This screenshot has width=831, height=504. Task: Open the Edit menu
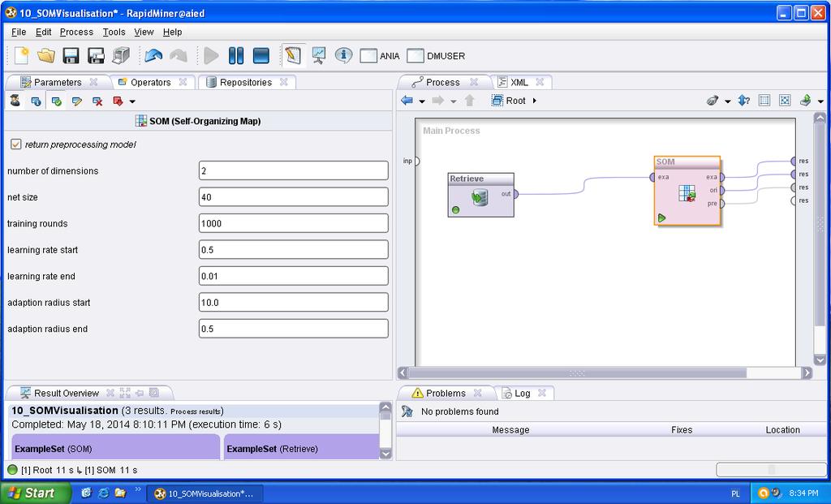point(44,32)
